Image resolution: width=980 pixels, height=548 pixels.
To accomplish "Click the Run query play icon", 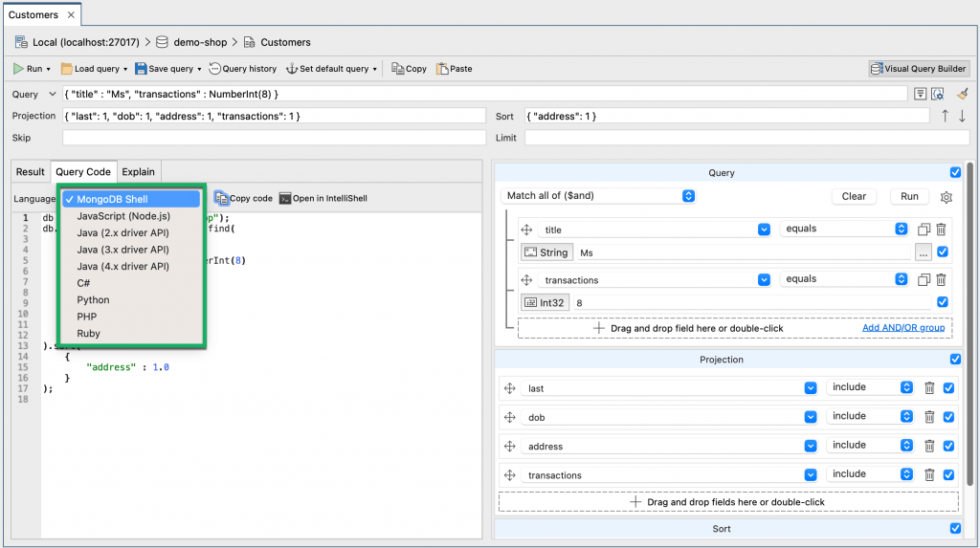I will point(19,69).
